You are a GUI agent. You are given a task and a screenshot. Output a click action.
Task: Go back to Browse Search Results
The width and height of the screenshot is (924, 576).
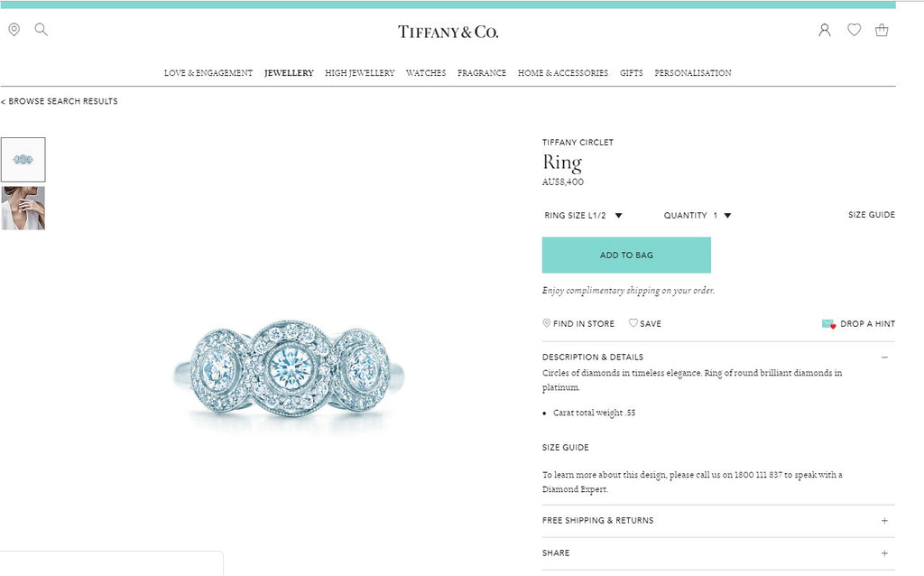60,101
